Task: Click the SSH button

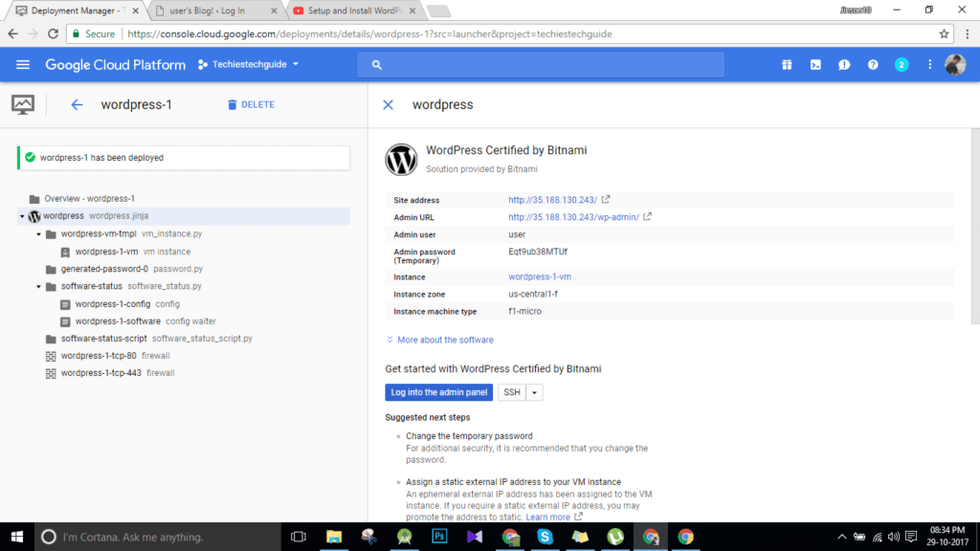Action: pyautogui.click(x=512, y=392)
